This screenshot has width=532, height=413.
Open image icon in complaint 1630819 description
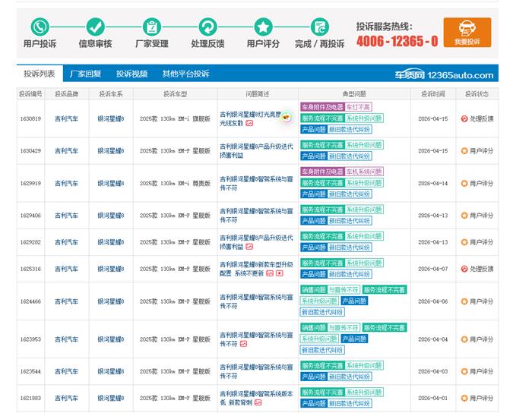click(250, 123)
